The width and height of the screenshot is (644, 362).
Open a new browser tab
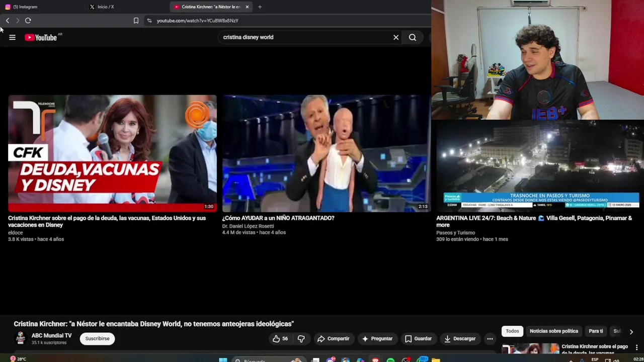pos(260,7)
